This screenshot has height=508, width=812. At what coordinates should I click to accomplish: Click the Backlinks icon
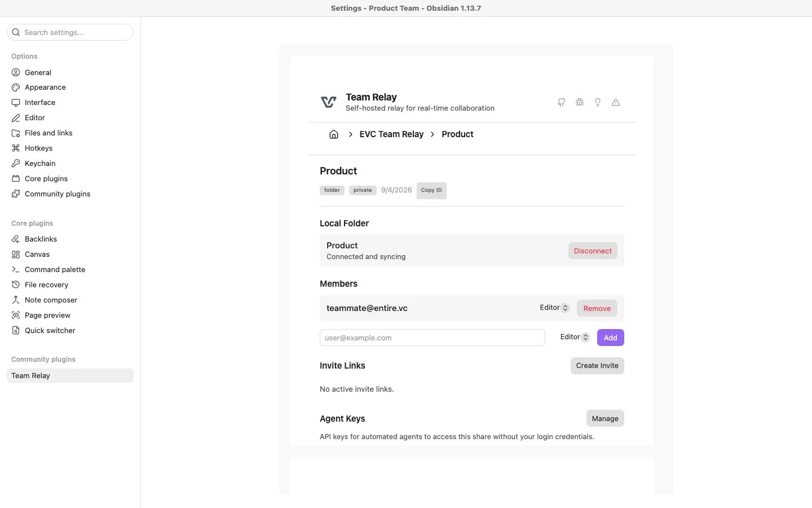point(16,239)
